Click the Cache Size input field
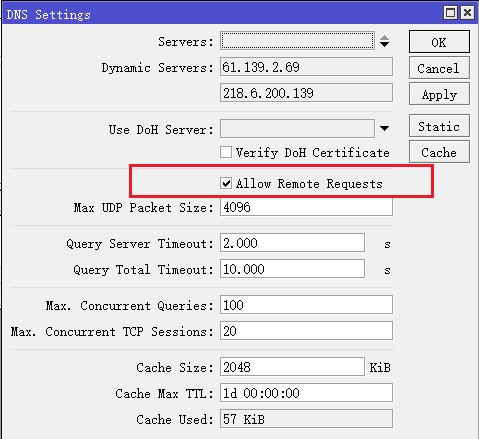Viewport: 479px width, 439px height. (x=292, y=367)
